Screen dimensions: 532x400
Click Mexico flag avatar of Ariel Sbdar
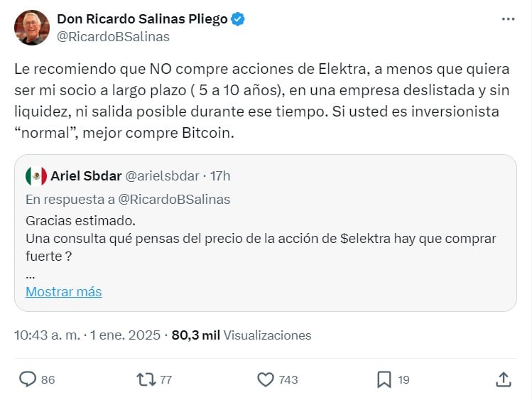pyautogui.click(x=36, y=176)
